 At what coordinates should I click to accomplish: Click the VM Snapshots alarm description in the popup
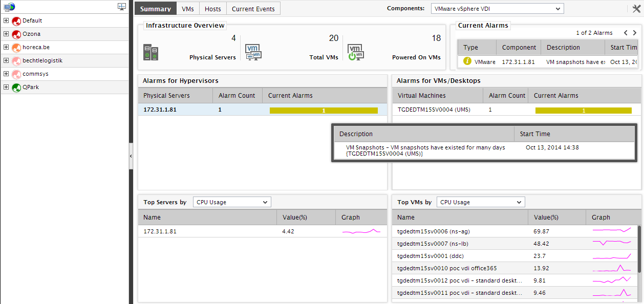[426, 150]
